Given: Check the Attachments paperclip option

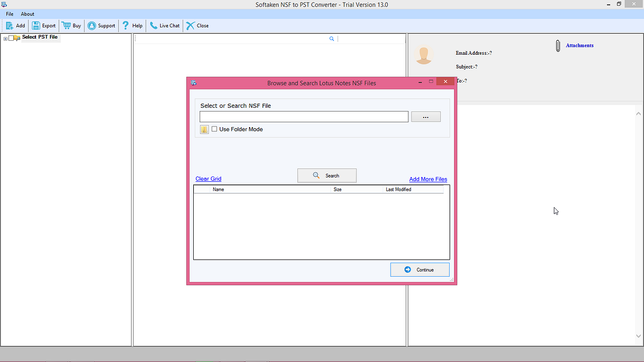Looking at the screenshot, I should [558, 46].
